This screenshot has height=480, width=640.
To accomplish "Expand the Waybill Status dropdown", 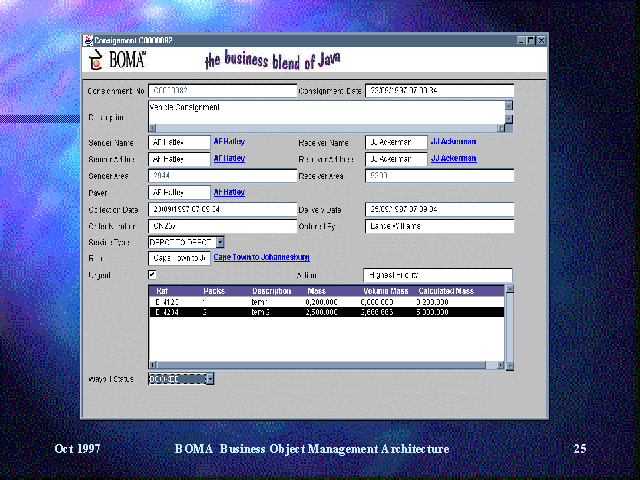I will [x=208, y=379].
